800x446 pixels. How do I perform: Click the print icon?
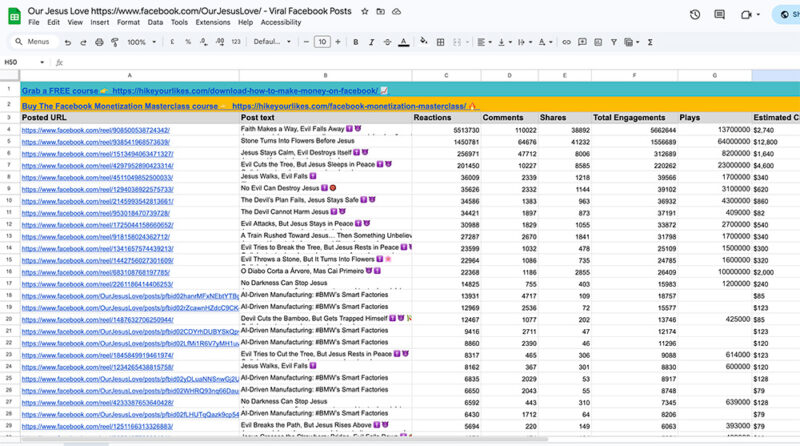(x=97, y=42)
